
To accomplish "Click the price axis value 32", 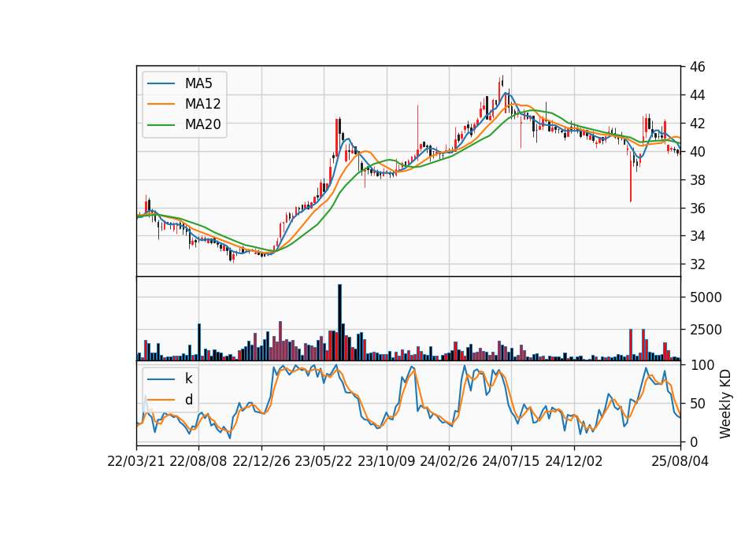I will [x=697, y=264].
